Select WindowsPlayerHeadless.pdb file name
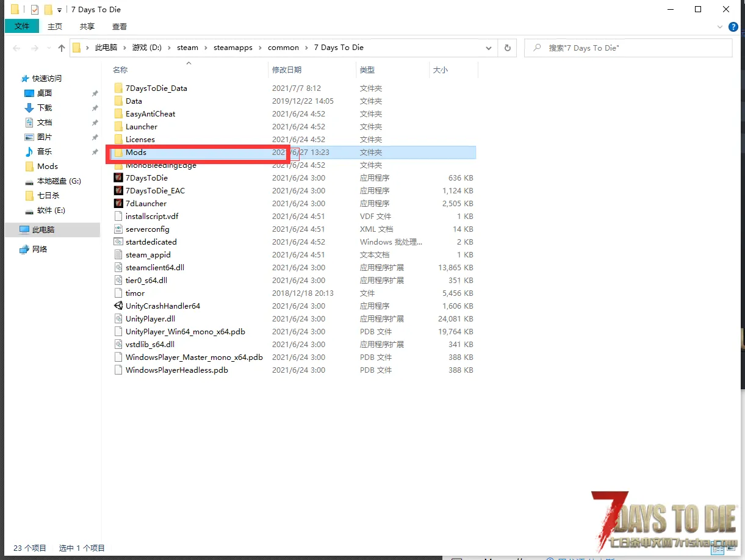745x560 pixels. click(x=177, y=370)
